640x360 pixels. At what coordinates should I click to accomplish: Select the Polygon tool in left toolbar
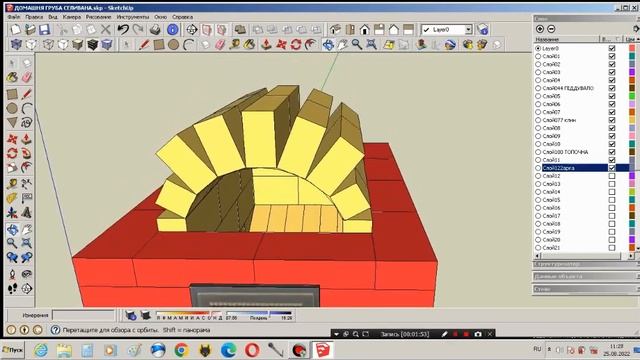tap(12, 122)
